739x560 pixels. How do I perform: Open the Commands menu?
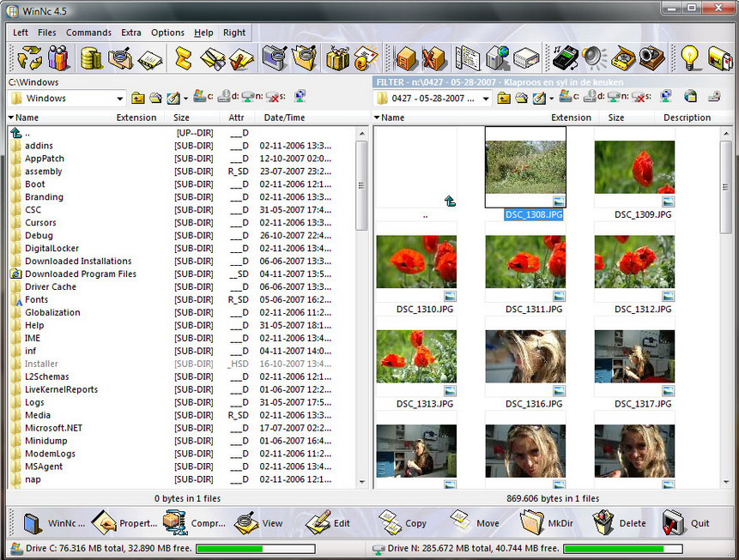pos(88,33)
